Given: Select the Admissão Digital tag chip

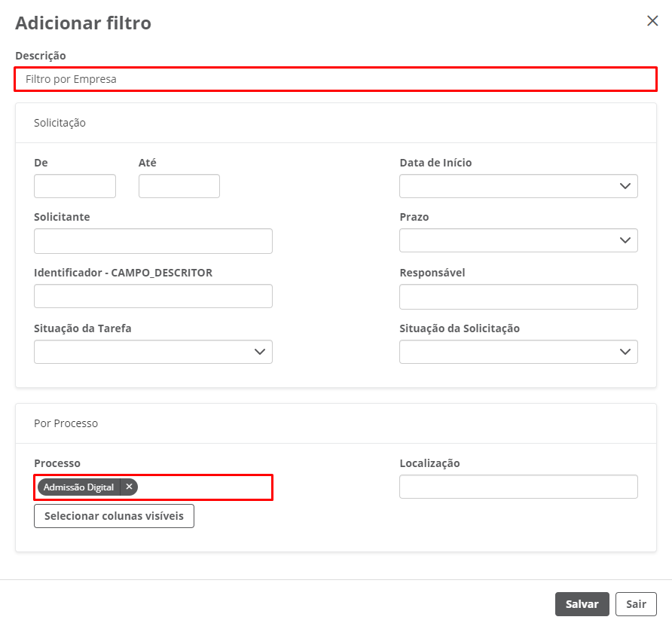Looking at the screenshot, I should [78, 487].
